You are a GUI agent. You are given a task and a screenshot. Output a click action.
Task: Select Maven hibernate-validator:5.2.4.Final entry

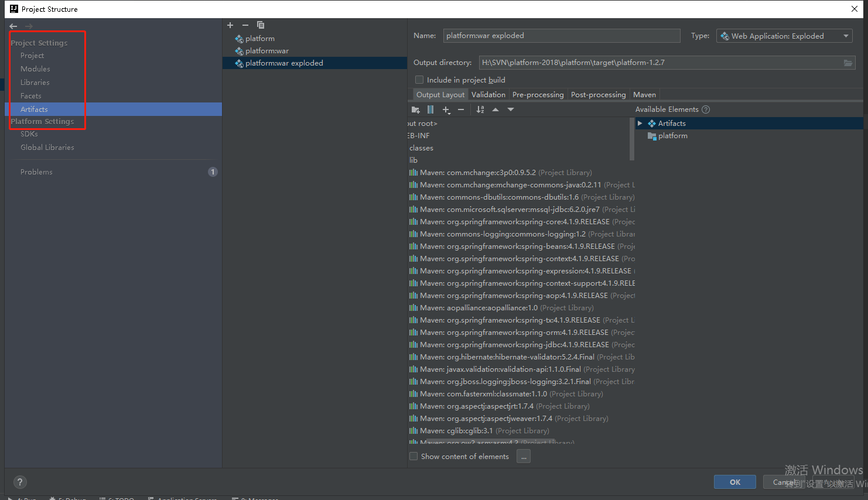521,357
